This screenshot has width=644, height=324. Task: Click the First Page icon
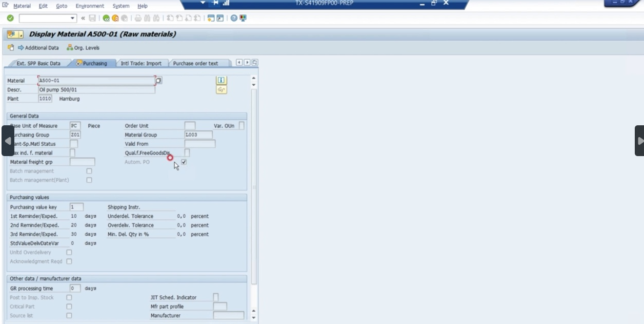click(x=170, y=18)
